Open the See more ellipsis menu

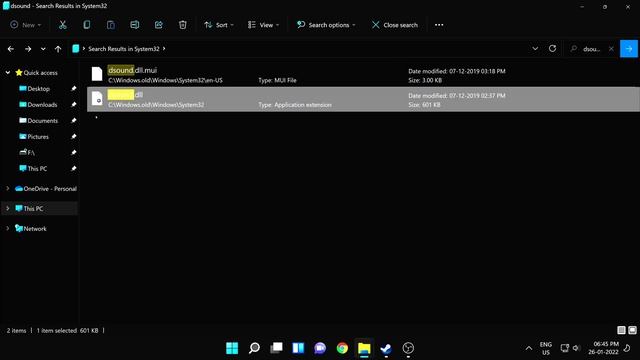click(x=439, y=25)
